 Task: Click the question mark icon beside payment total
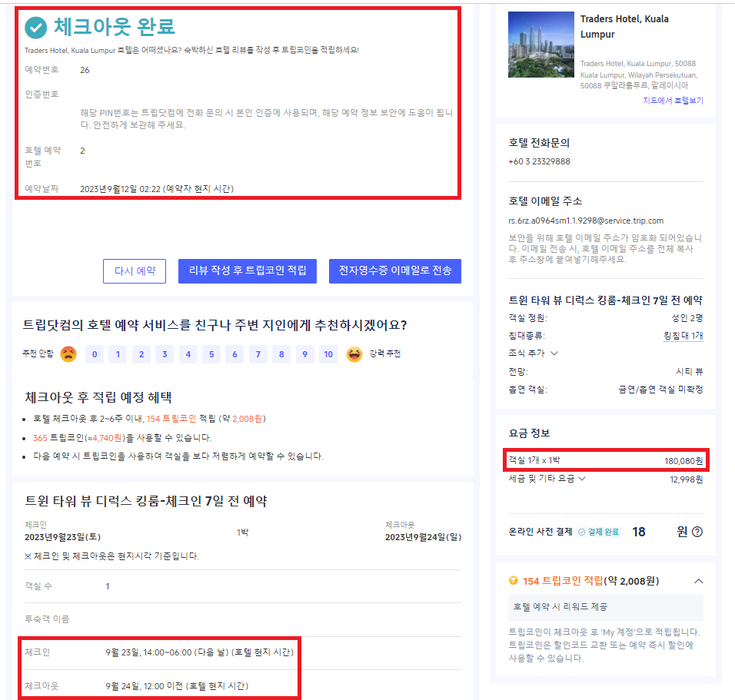[x=697, y=532]
